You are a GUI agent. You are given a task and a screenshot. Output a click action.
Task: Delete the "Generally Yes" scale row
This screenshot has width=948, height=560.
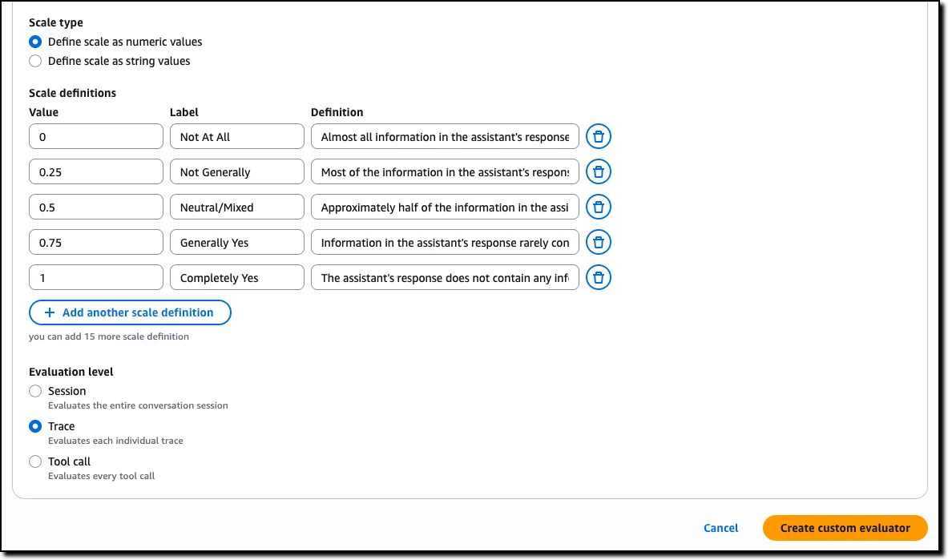tap(598, 242)
